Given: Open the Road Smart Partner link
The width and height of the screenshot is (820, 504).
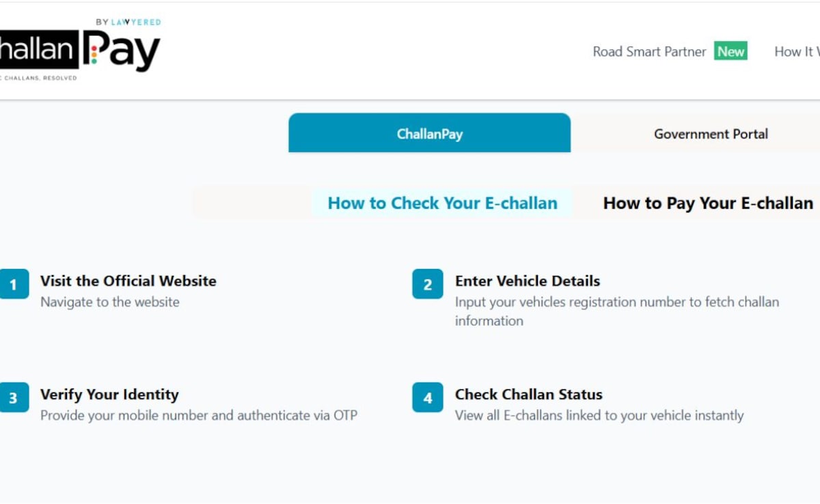Looking at the screenshot, I should (648, 52).
